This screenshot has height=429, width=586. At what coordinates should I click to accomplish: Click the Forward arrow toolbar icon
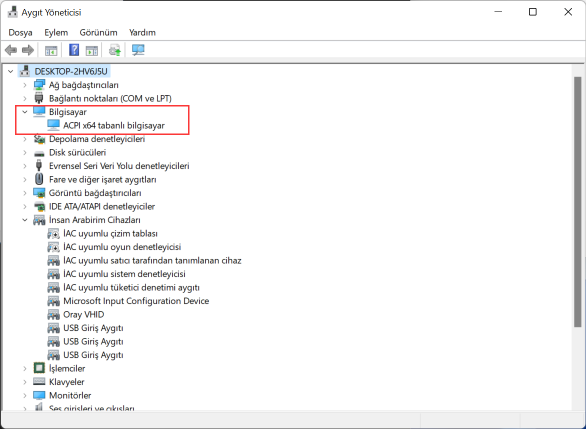coord(28,50)
